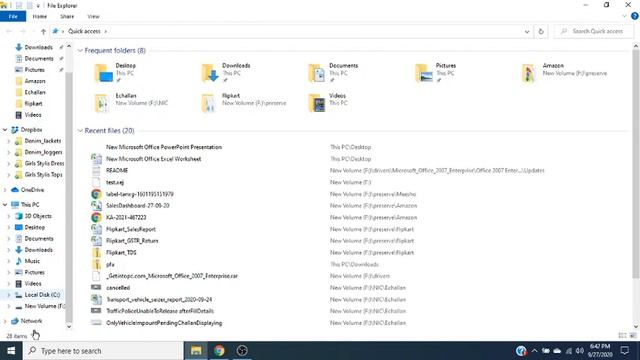Collapse the Recent files section
This screenshot has height=360, width=640.
[80, 131]
